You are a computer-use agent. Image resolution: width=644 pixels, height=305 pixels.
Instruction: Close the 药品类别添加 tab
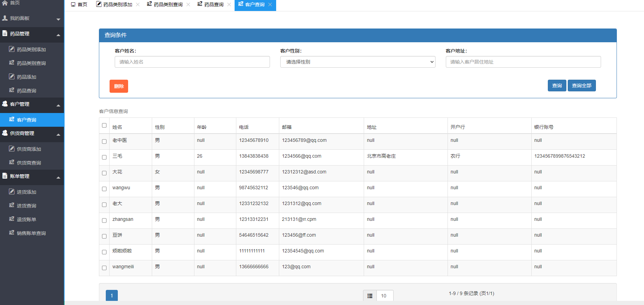(138, 4)
